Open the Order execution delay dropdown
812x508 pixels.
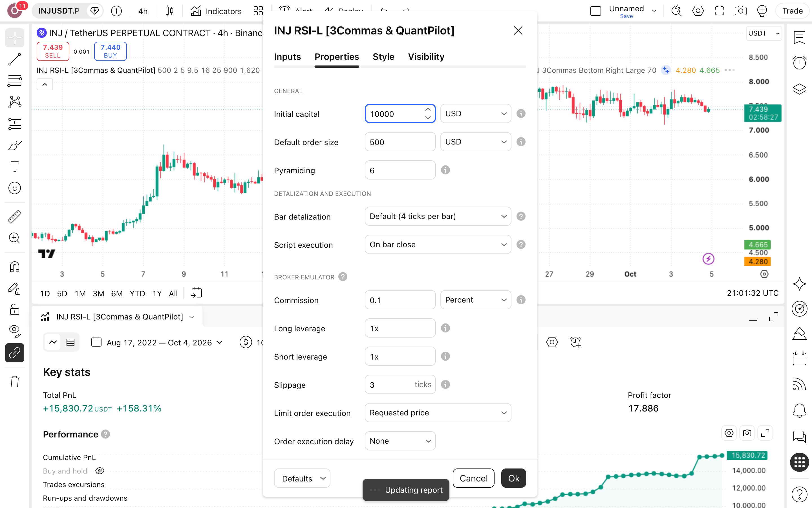click(x=400, y=441)
